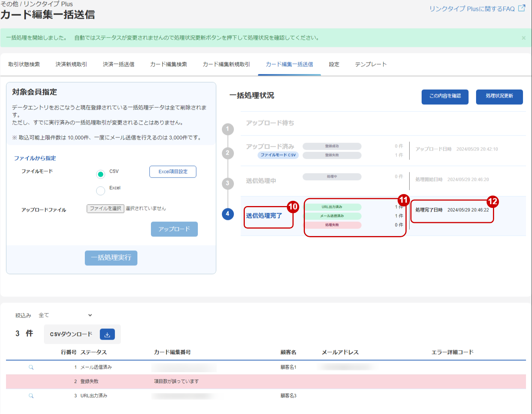The image size is (532, 414).
Task: Click the この内容を確認 button
Action: 445,96
